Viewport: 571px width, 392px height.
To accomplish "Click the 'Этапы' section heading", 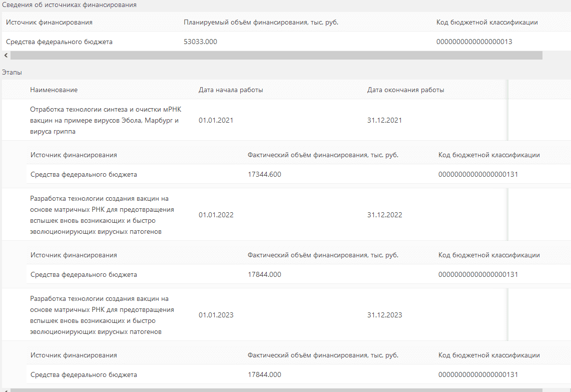I will (x=12, y=73).
